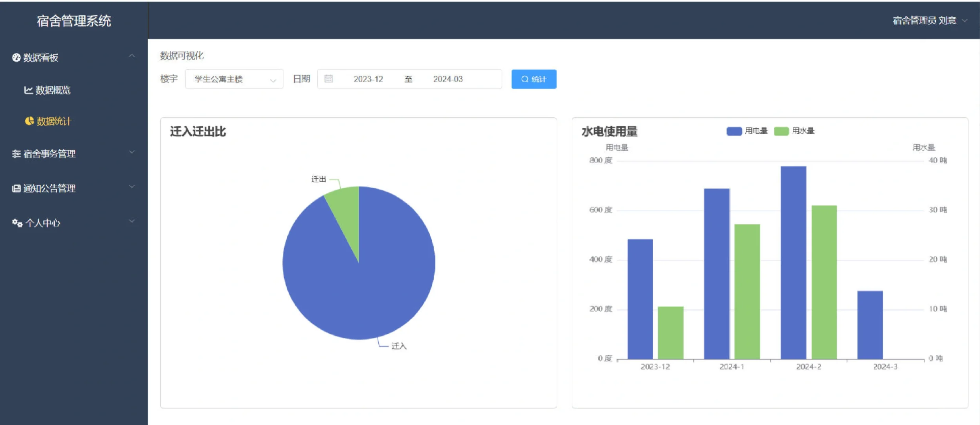This screenshot has height=425, width=980.
Task: Click the calendar icon in date field
Action: click(328, 79)
